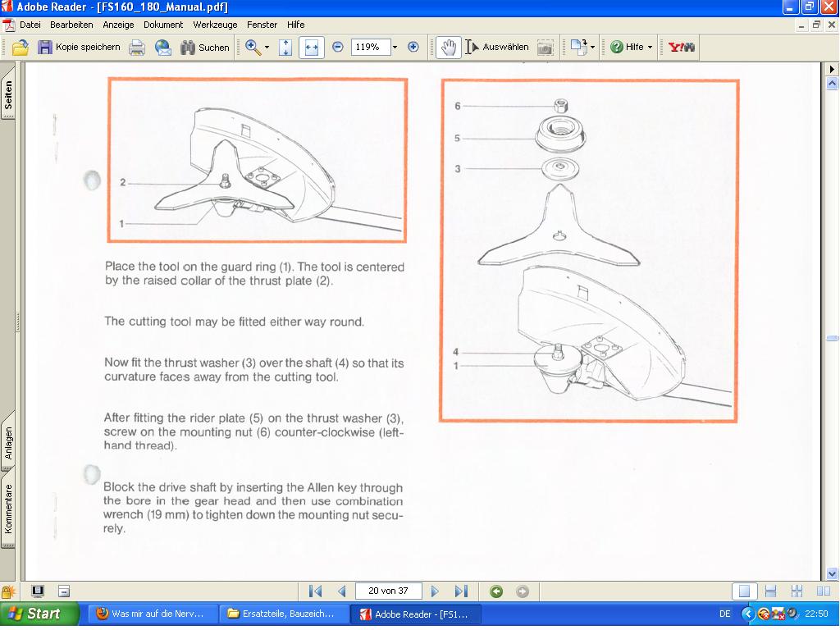Open the zoom tool dropdown arrow
Screen dimensions: 840x630
point(267,48)
